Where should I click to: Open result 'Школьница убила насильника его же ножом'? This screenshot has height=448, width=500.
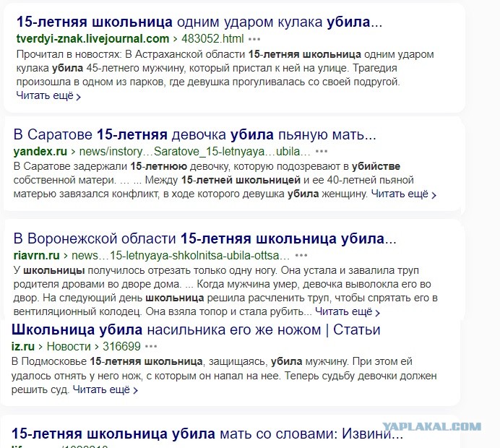click(x=196, y=329)
